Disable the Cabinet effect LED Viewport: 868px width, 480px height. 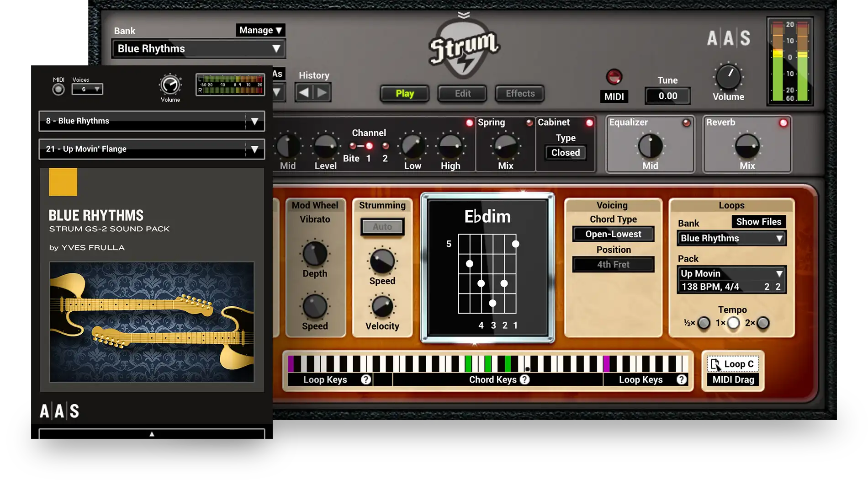[589, 123]
